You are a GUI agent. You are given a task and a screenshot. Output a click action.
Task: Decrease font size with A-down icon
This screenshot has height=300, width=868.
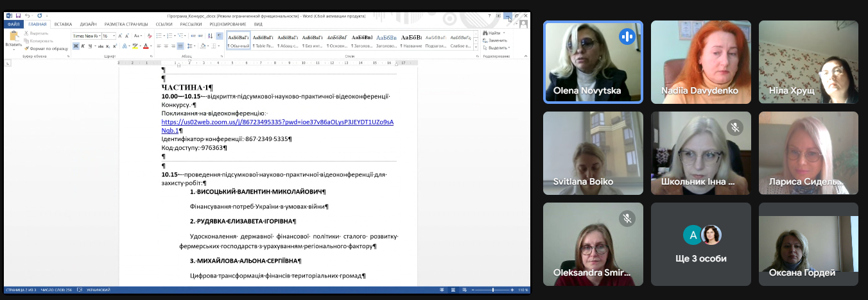point(127,36)
